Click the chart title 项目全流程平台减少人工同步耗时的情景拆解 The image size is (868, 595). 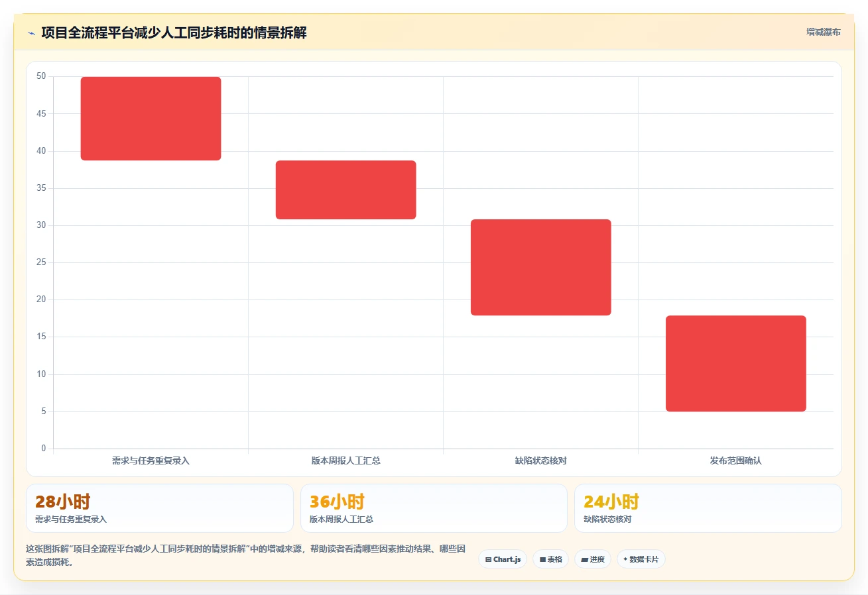[174, 33]
